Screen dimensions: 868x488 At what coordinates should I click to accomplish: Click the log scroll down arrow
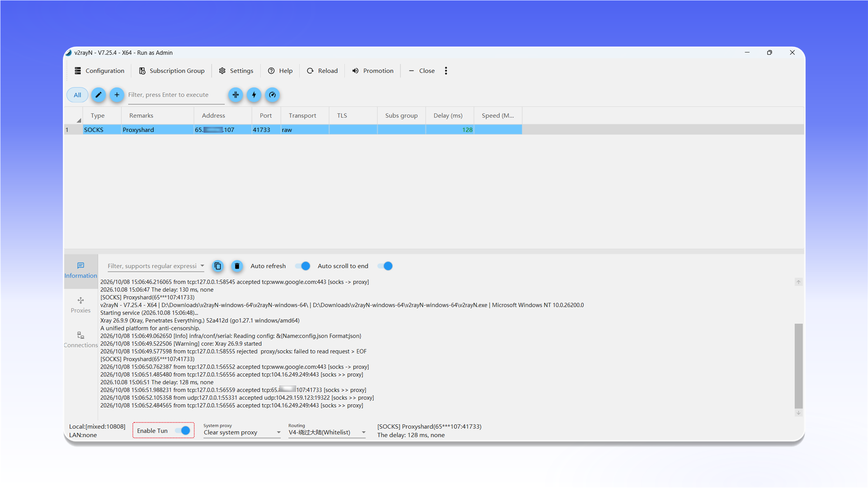pos(799,413)
